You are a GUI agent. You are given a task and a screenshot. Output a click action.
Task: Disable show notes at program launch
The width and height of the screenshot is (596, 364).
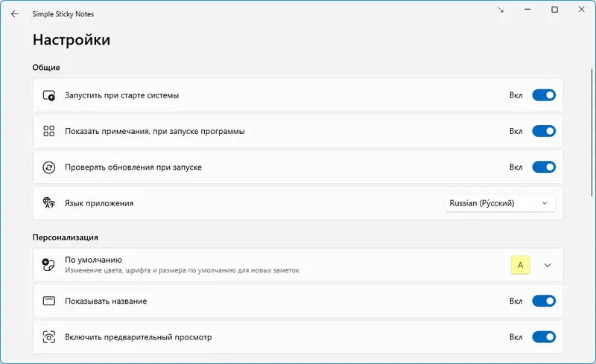pyautogui.click(x=544, y=131)
